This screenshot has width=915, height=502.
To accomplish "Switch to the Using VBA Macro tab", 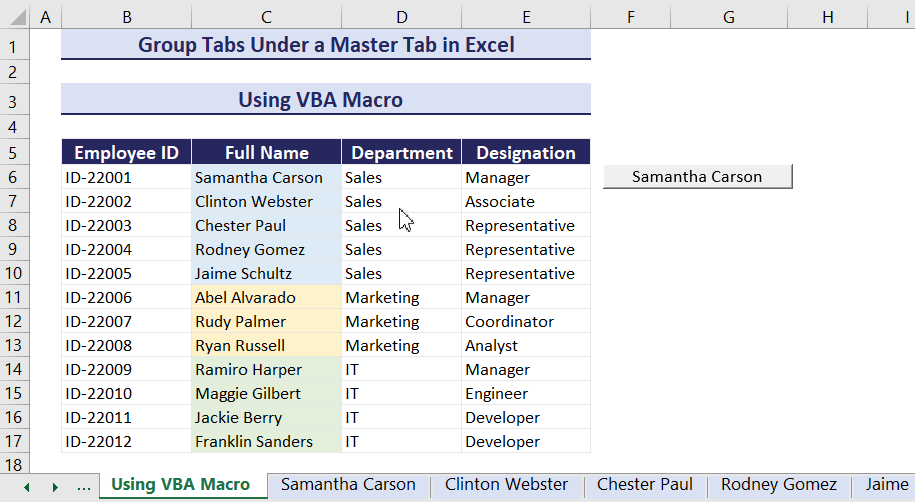I will pos(180,485).
